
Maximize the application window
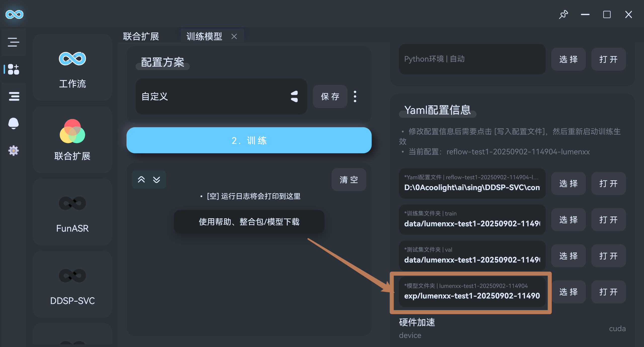coord(607,15)
